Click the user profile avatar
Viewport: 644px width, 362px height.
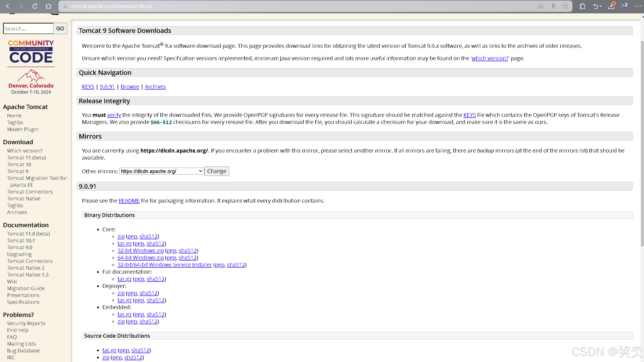624,6
